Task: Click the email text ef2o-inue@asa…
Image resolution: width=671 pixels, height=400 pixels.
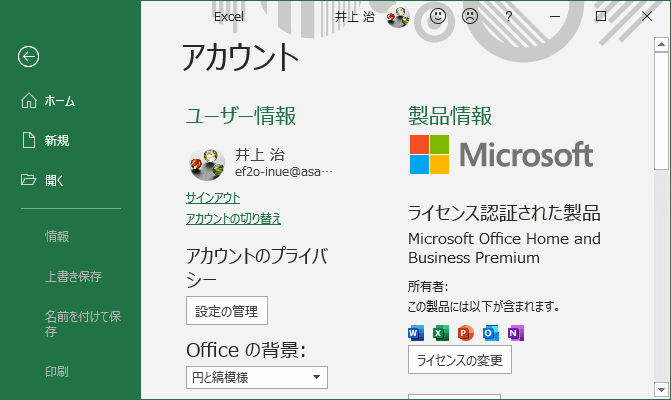Action: [284, 172]
